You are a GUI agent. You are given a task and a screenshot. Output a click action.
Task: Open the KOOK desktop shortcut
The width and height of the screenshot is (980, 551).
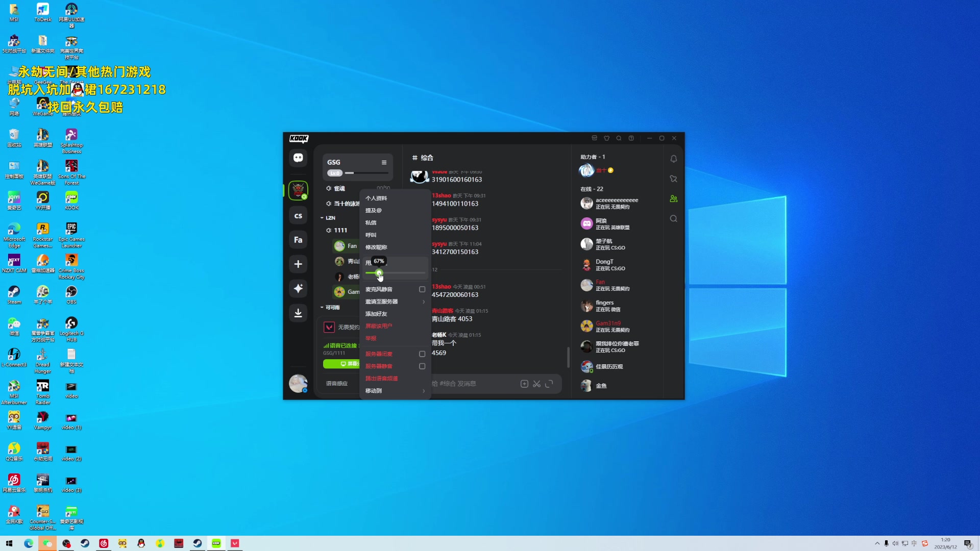pos(71,201)
